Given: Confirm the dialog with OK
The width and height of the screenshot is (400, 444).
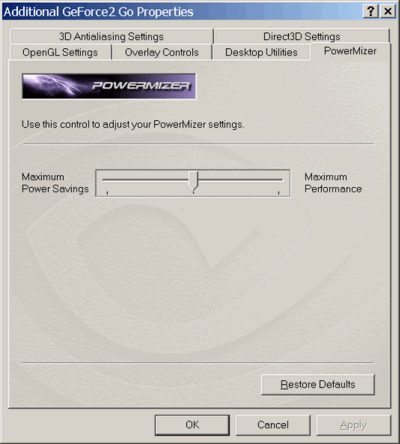Looking at the screenshot, I should pyautogui.click(x=192, y=425).
